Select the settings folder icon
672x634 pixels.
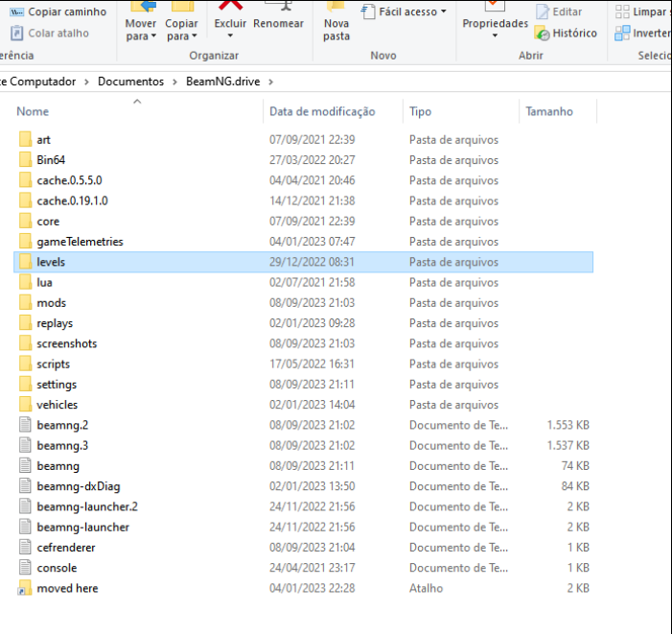tap(25, 384)
